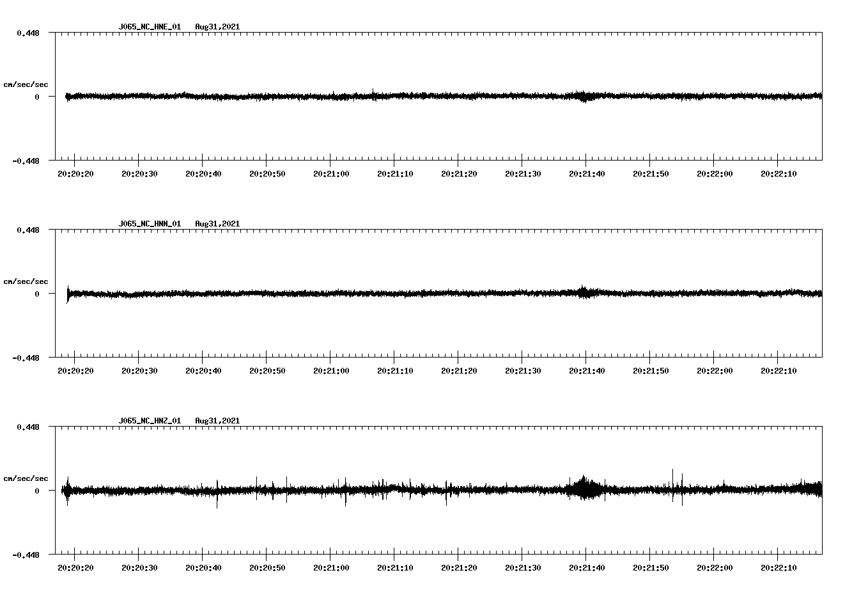
Task: Click the 0.448 axis value on HNN plot
Action: (28, 230)
